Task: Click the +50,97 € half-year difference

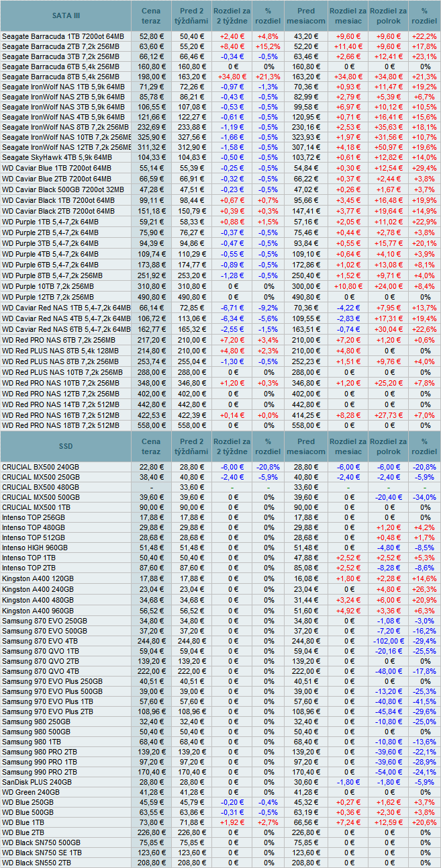Action: coord(388,146)
